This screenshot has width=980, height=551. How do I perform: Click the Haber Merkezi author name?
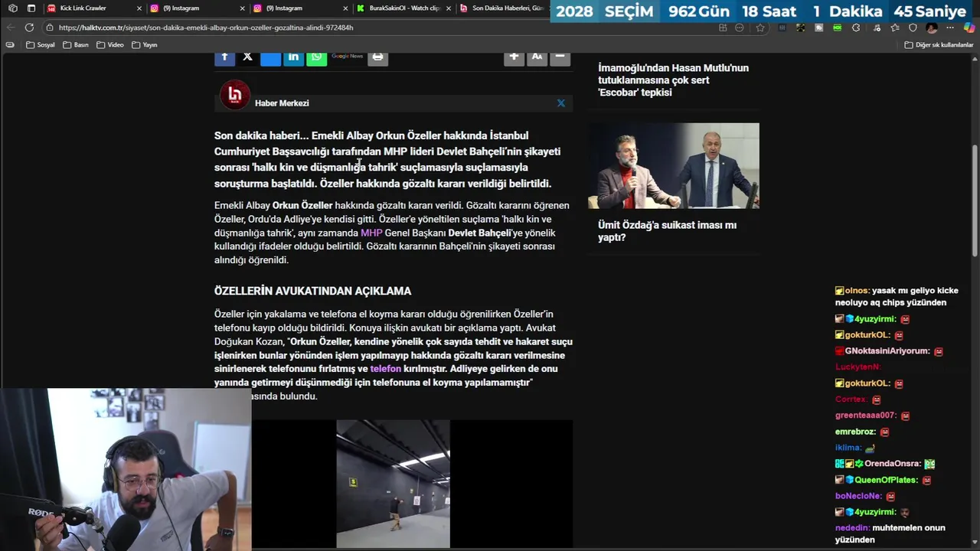282,103
